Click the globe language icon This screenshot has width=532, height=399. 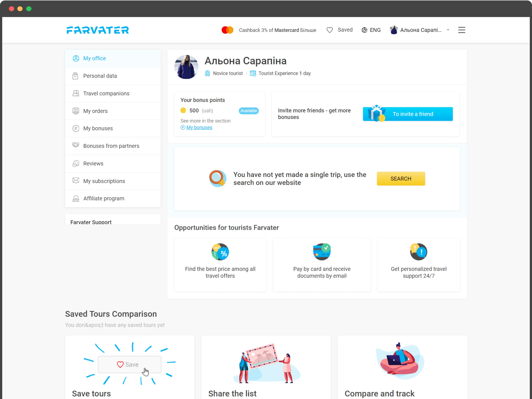click(x=364, y=30)
